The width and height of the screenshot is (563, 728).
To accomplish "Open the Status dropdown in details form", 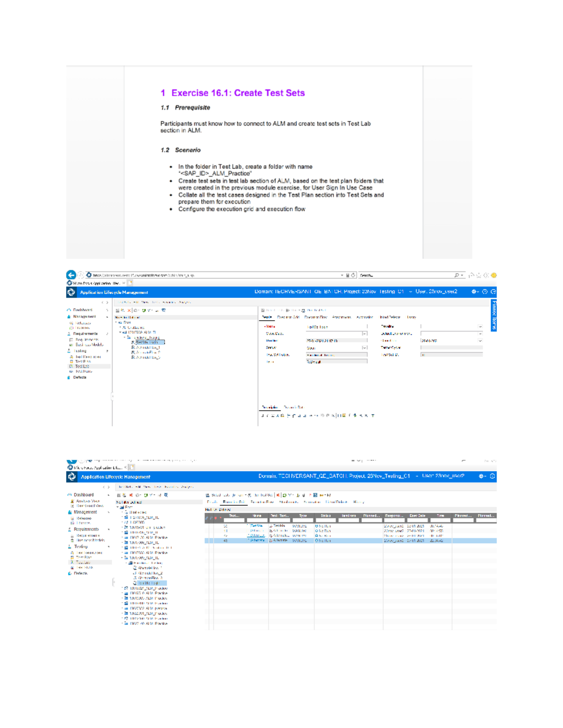I will 364,348.
